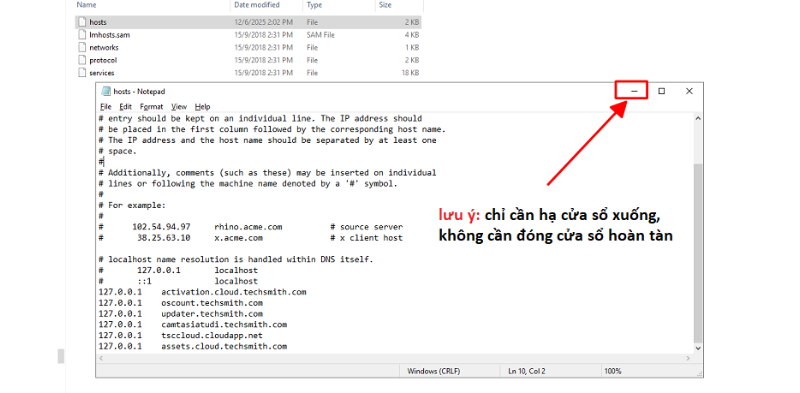
Task: Click the Ln 10, Col 2 status indicator
Action: pos(527,371)
